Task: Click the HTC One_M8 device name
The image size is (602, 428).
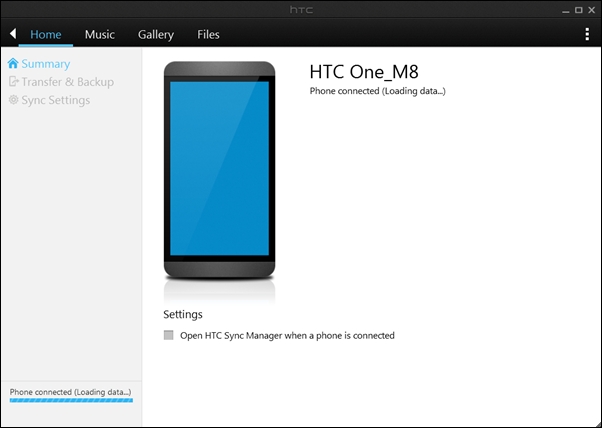Action: (x=364, y=72)
